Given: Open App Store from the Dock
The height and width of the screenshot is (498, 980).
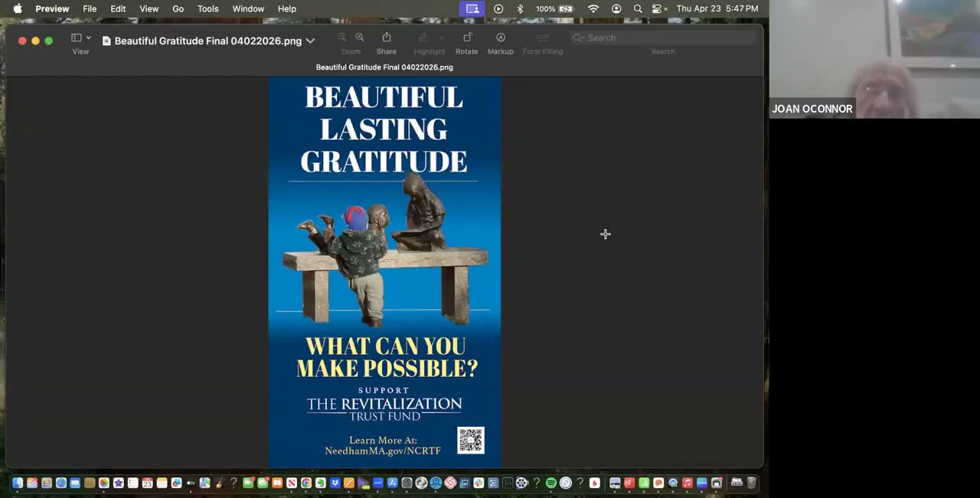Looking at the screenshot, I should pos(392,483).
